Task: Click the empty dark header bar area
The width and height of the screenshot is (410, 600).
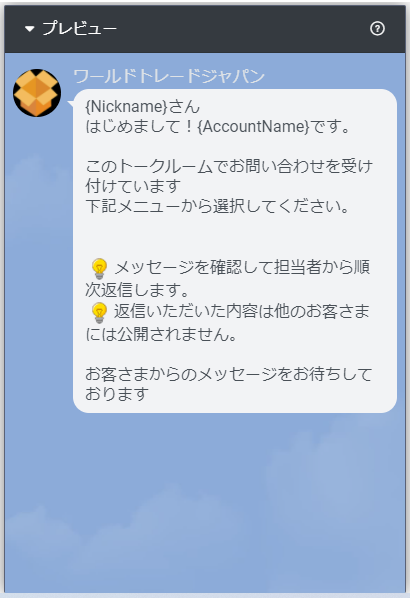Action: 243,29
